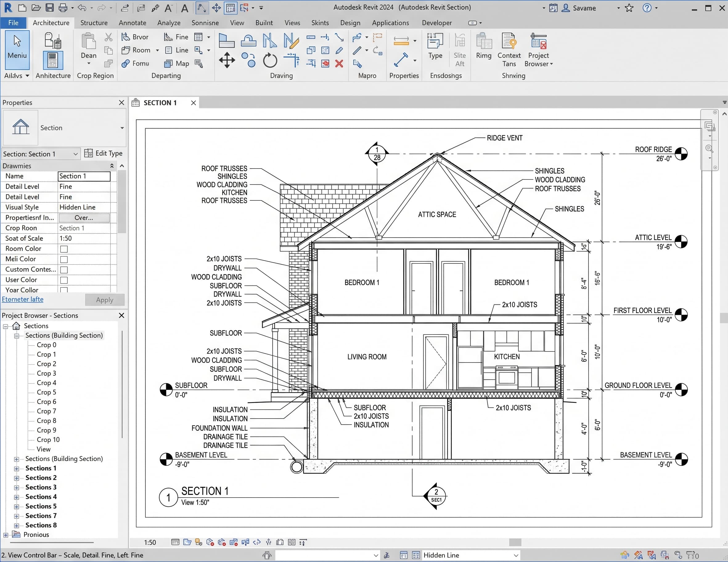Screen dimensions: 728x562
Task: Toggle the Yoar Collor checkbox
Action: tap(64, 290)
